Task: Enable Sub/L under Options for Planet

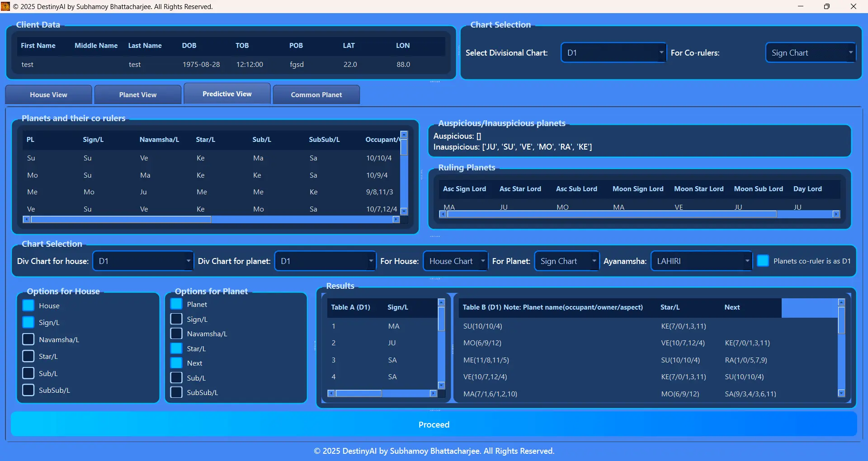Action: (176, 377)
